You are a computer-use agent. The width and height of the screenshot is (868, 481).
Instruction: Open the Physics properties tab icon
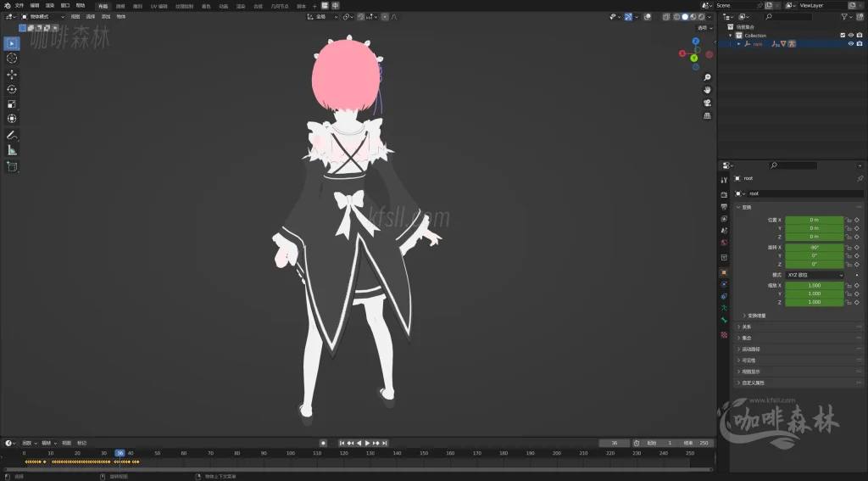[x=724, y=284]
